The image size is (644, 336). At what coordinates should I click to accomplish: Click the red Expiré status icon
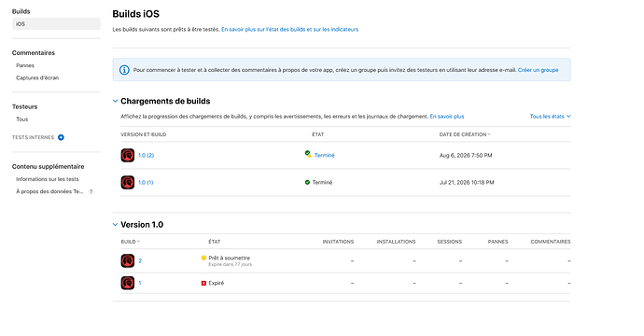203,283
